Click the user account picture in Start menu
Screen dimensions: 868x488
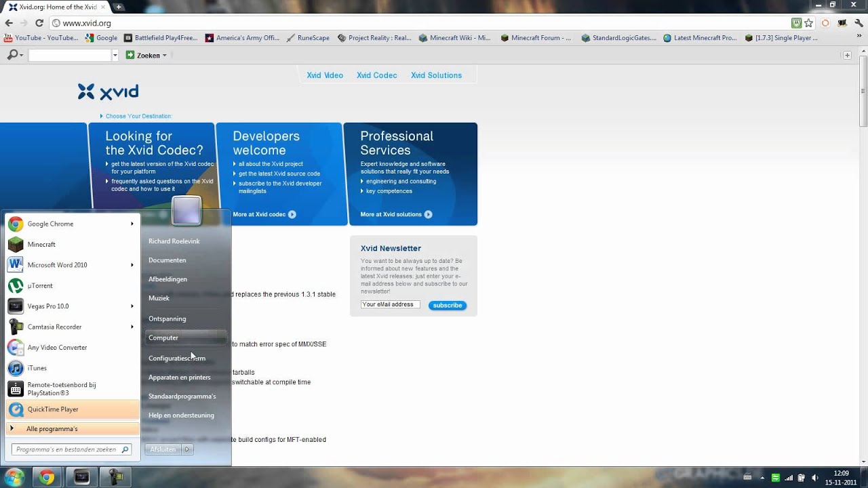[186, 211]
